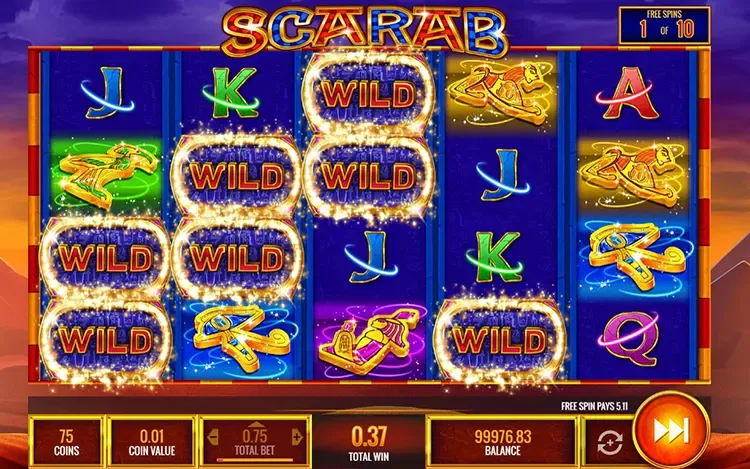Increase total bet with right arrow
Image resolution: width=750 pixels, height=469 pixels.
click(x=297, y=436)
